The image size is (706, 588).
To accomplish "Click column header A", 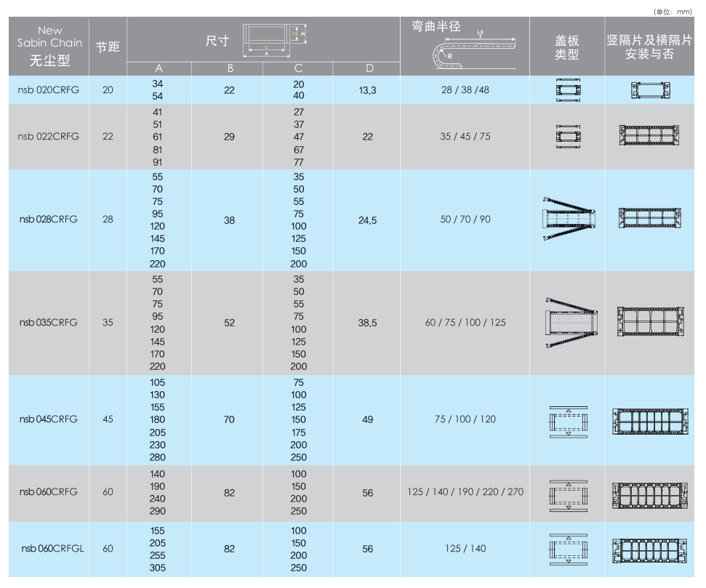I will click(159, 68).
